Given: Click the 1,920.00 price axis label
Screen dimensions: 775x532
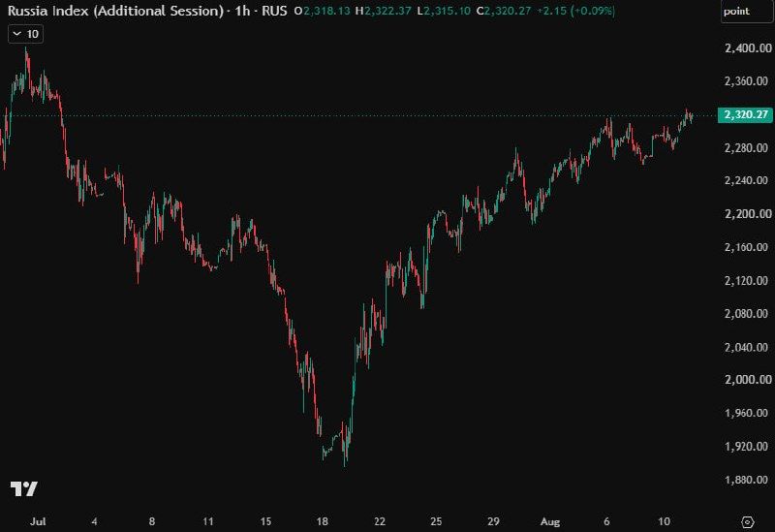Looking at the screenshot, I should pyautogui.click(x=746, y=446).
